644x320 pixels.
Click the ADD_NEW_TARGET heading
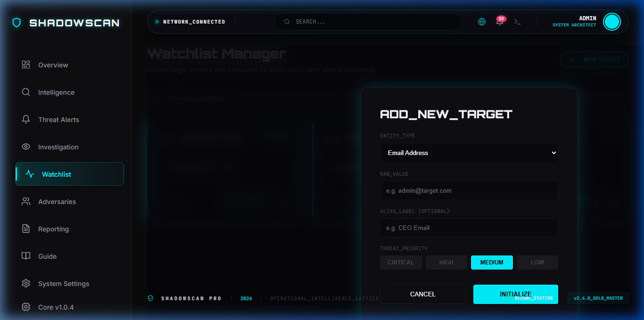click(446, 114)
